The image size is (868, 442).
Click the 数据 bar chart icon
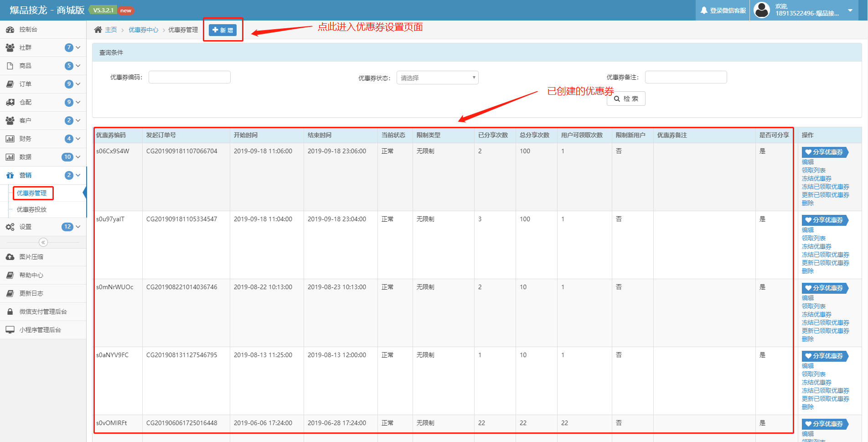click(x=10, y=157)
